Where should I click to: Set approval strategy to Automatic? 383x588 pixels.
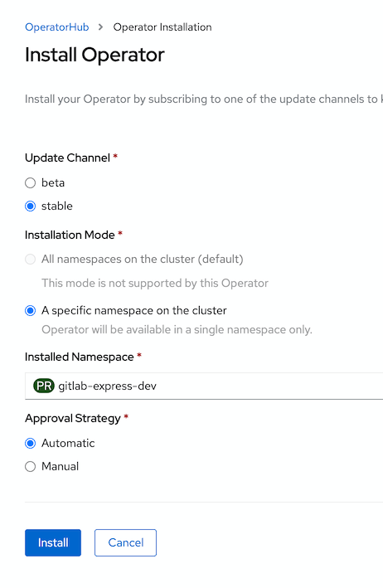(x=31, y=443)
